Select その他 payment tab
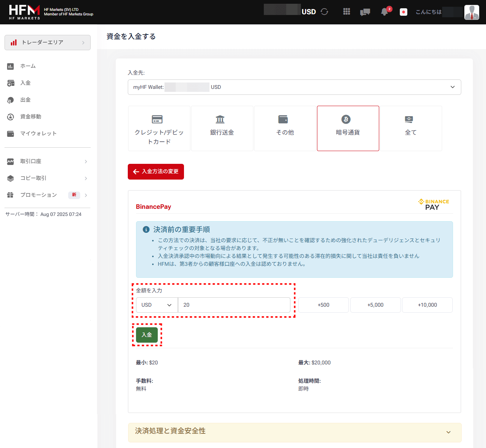 click(285, 128)
